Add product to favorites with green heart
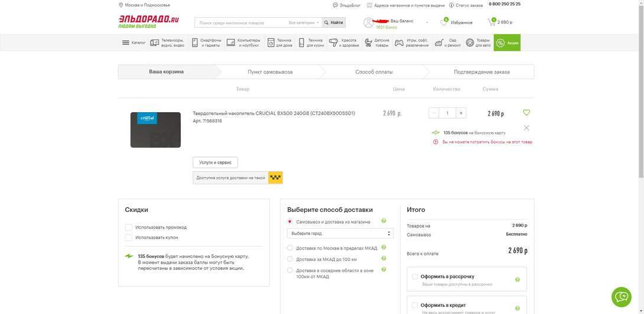Screen dimensions: 644x314 (526, 113)
